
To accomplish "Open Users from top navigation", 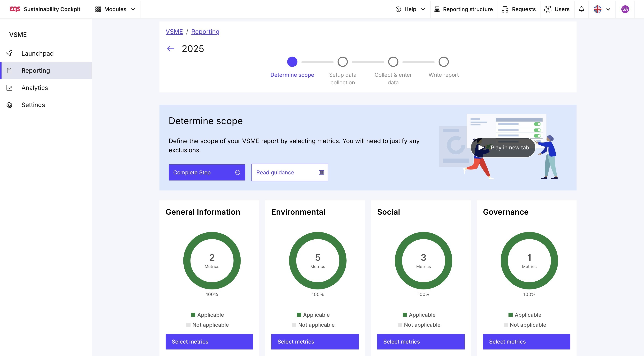I will pyautogui.click(x=557, y=9).
